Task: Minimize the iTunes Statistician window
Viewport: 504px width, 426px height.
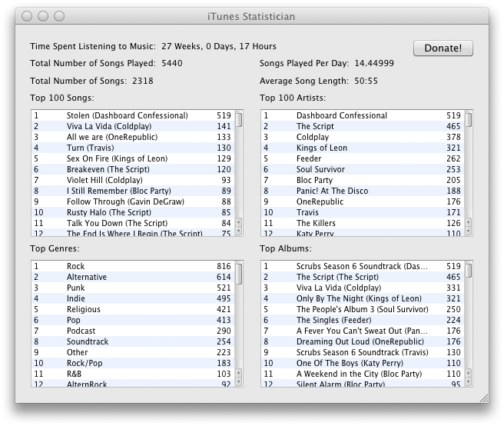Action: (43, 16)
